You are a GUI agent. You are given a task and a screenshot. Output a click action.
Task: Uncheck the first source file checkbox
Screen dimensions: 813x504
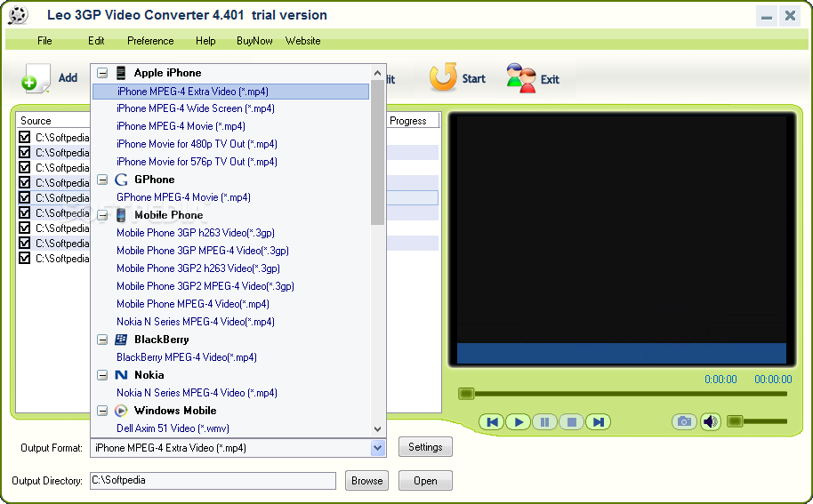point(24,137)
